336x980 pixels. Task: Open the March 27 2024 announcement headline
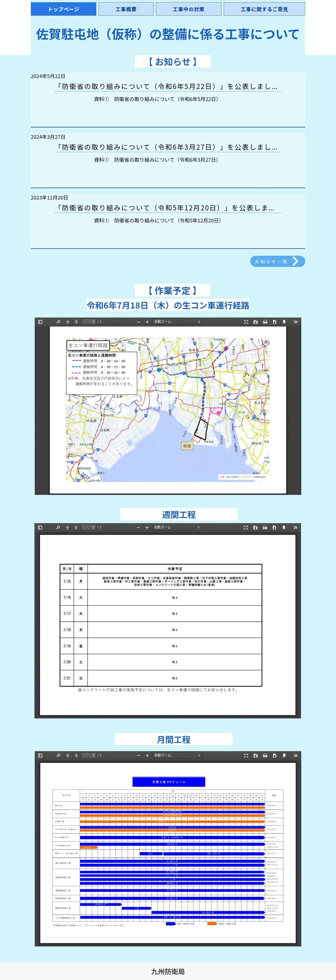pyautogui.click(x=168, y=147)
